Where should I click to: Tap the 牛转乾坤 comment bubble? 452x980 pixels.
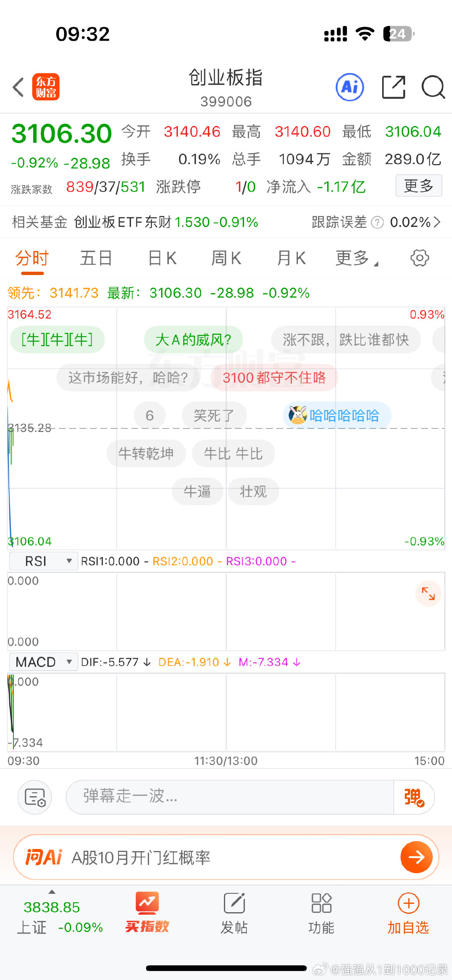pyautogui.click(x=146, y=453)
